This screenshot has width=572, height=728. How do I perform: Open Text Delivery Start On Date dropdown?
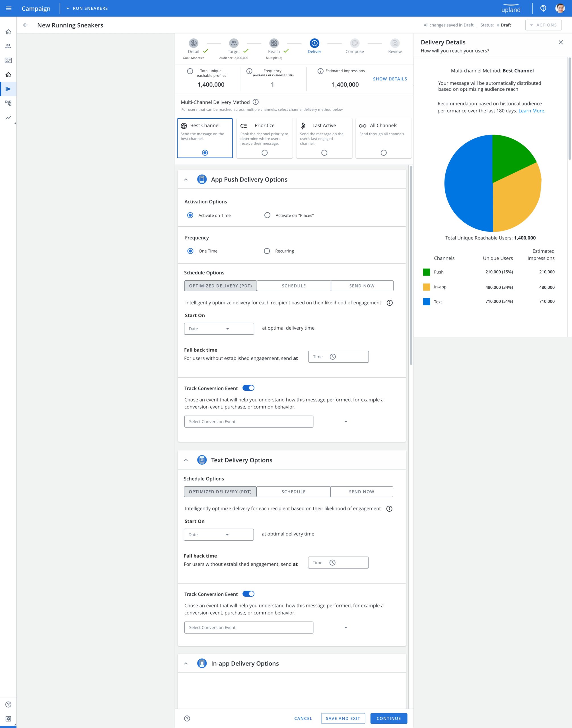(219, 535)
